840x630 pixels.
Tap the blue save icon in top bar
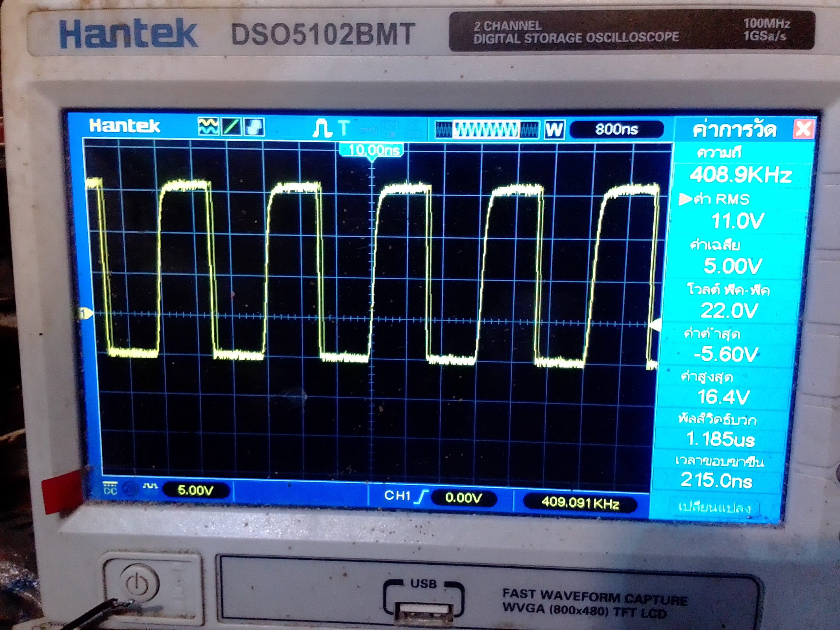coord(254,127)
